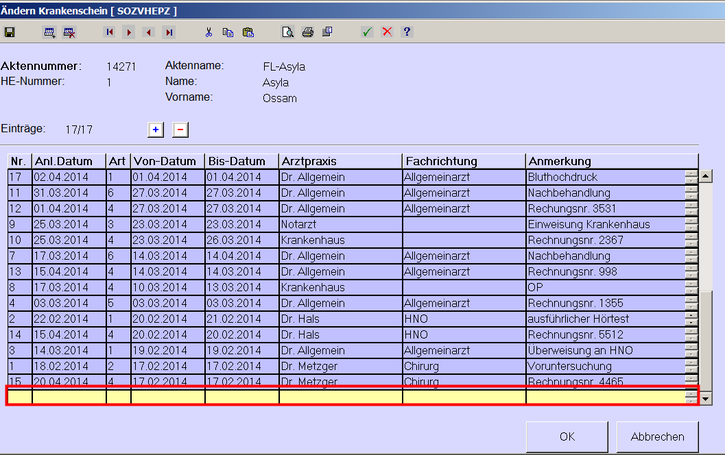The width and height of the screenshot is (725, 455).
Task: Click the Anl.Datum column header
Action: coord(68,161)
